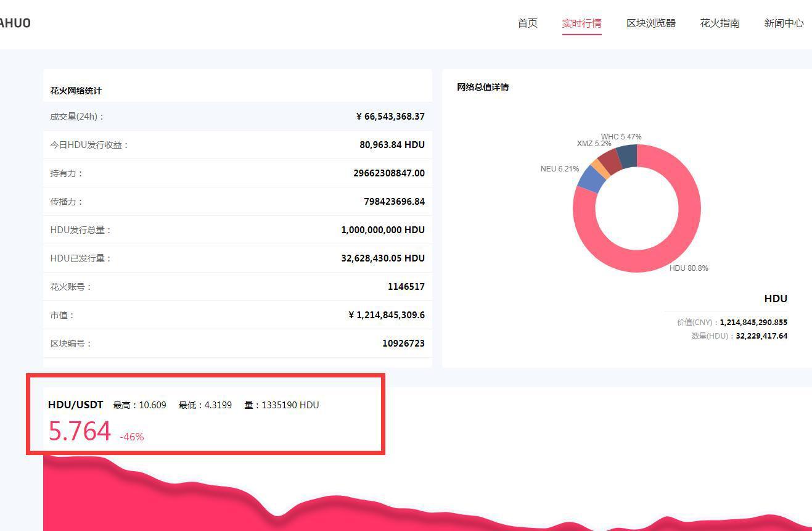Click the 花火账号 row showing 1146517
This screenshot has height=531, width=812.
237,287
